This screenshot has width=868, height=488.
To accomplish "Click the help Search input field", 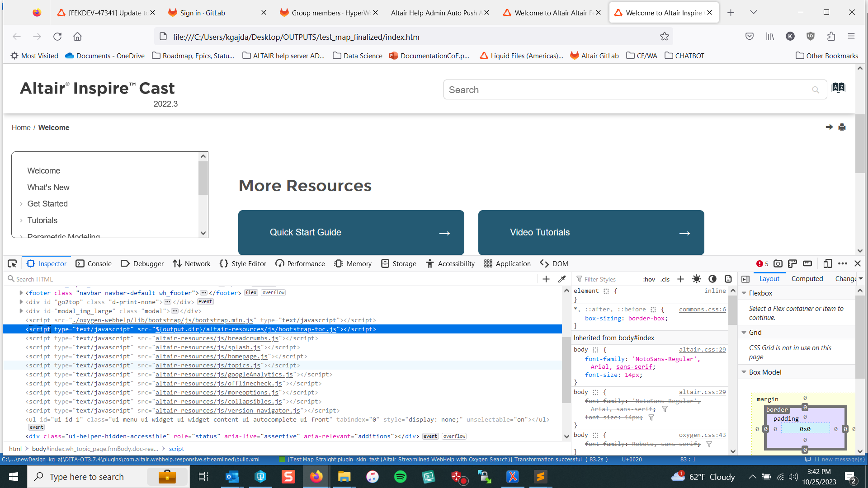I will (635, 90).
